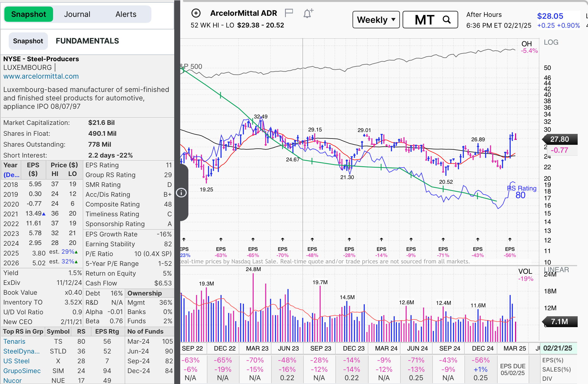Click the EPS Growth Rate -16% row
The height and width of the screenshot is (384, 588).
pos(128,234)
